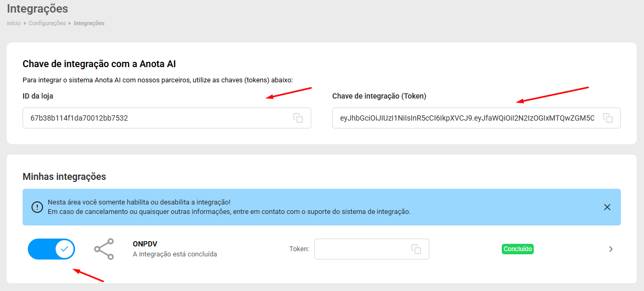Click the ONPDV Token input box
This screenshot has width=644, height=291.
click(x=362, y=249)
